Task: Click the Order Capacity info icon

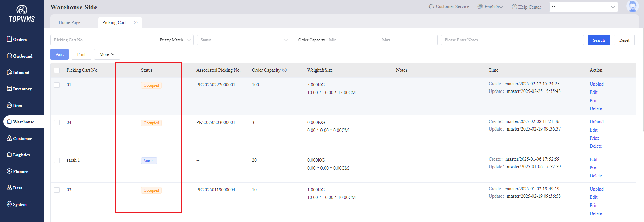Action: click(x=285, y=70)
